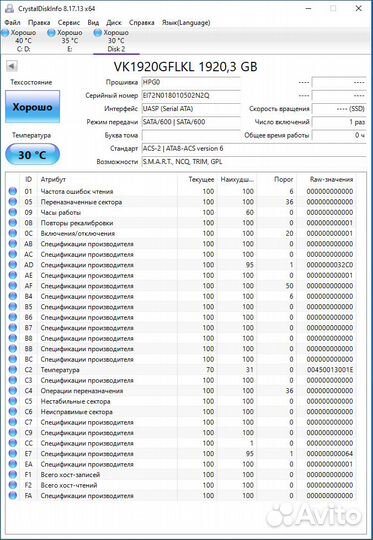
Task: Select the Неисправимые сектора row text
Action: pos(76,412)
